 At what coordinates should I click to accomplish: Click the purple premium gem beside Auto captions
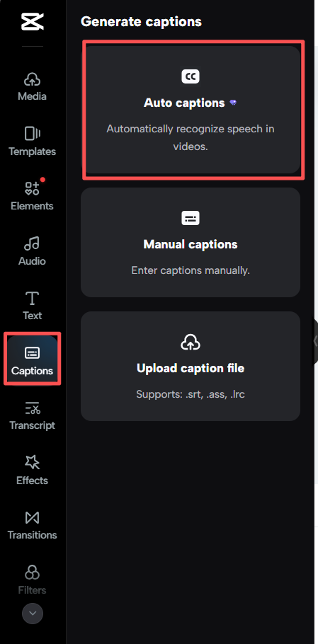pyautogui.click(x=233, y=103)
